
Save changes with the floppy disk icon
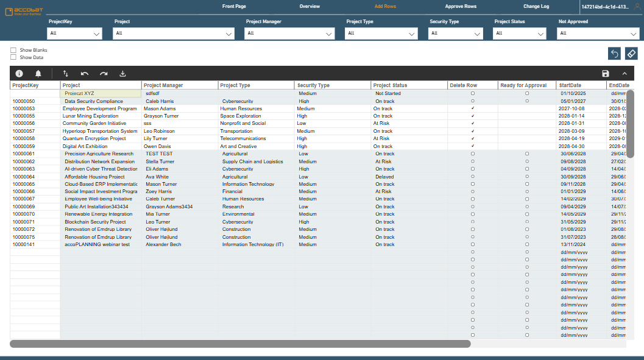606,74
